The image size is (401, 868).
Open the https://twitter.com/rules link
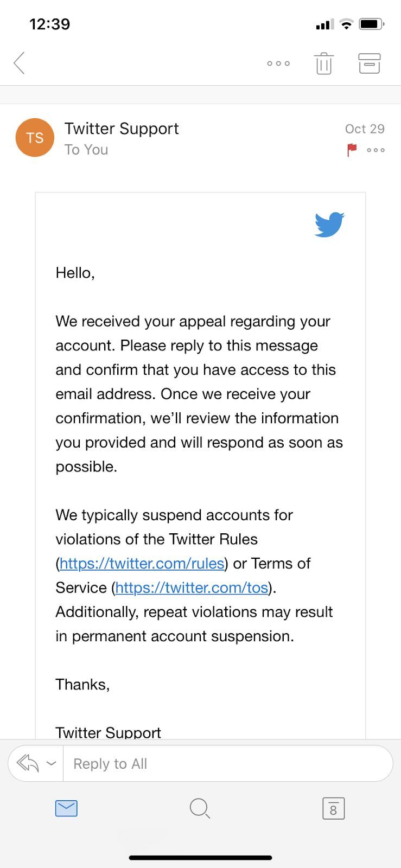pos(142,563)
